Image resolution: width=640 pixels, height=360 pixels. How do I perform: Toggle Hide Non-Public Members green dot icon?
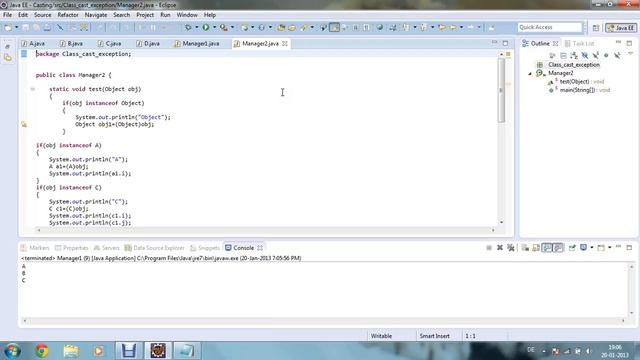(x=606, y=55)
